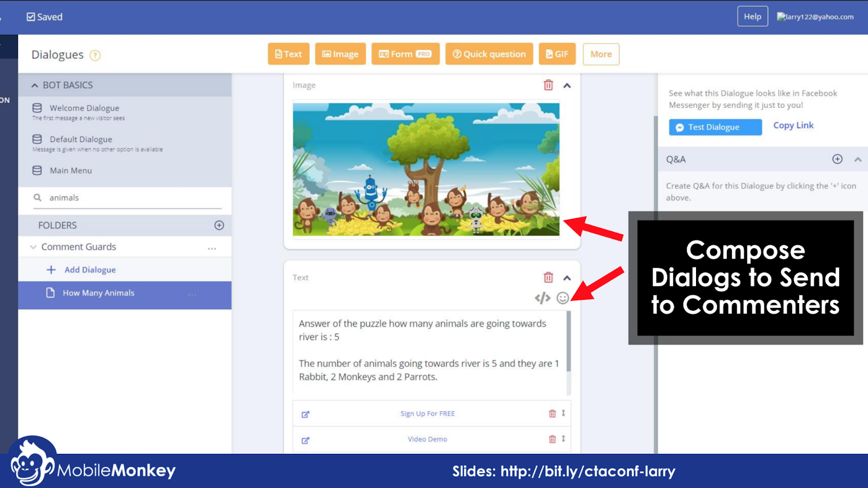The width and height of the screenshot is (868, 488).
Task: Click the edit link icon for Sign Up For FREE
Action: tap(305, 414)
